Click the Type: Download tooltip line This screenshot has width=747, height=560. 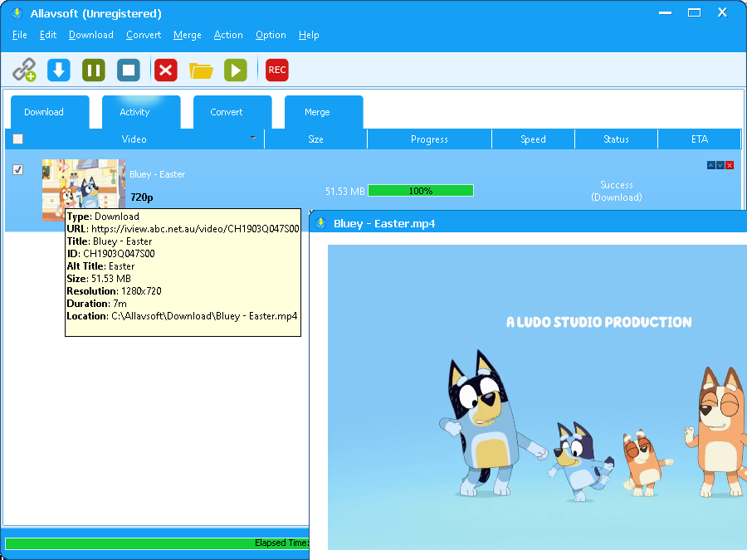(103, 217)
